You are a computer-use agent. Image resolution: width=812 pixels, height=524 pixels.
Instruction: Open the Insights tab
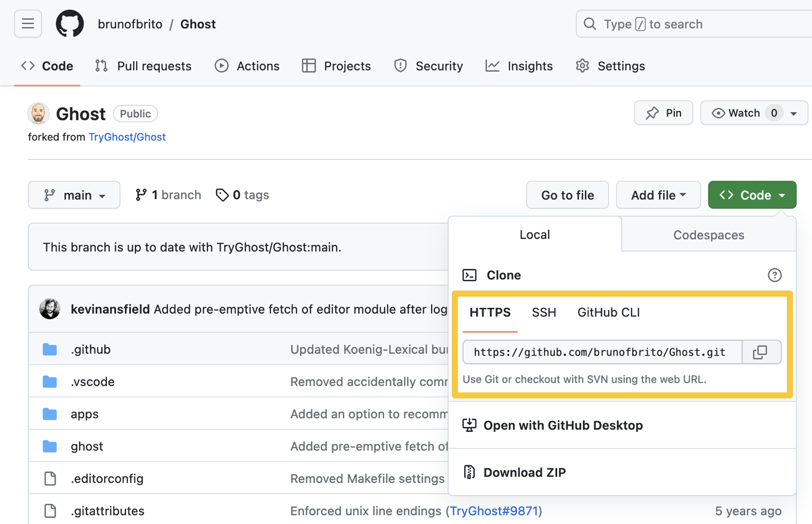coord(519,66)
